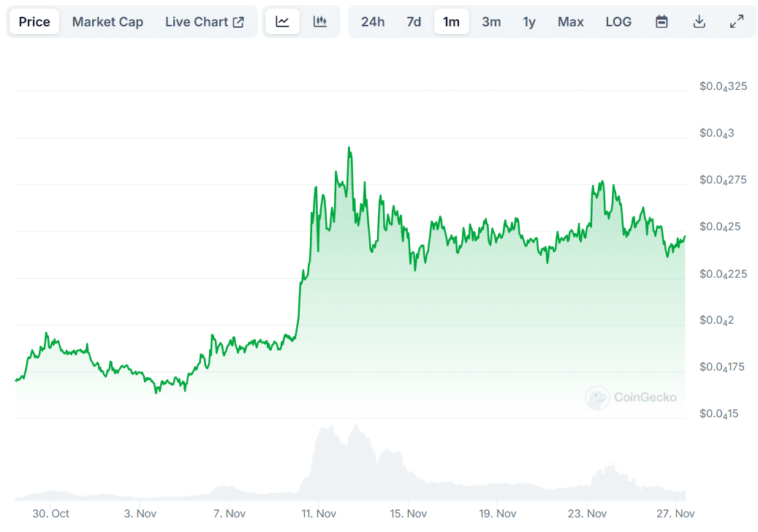Display the Max time range
The image size is (758, 532).
click(x=571, y=22)
